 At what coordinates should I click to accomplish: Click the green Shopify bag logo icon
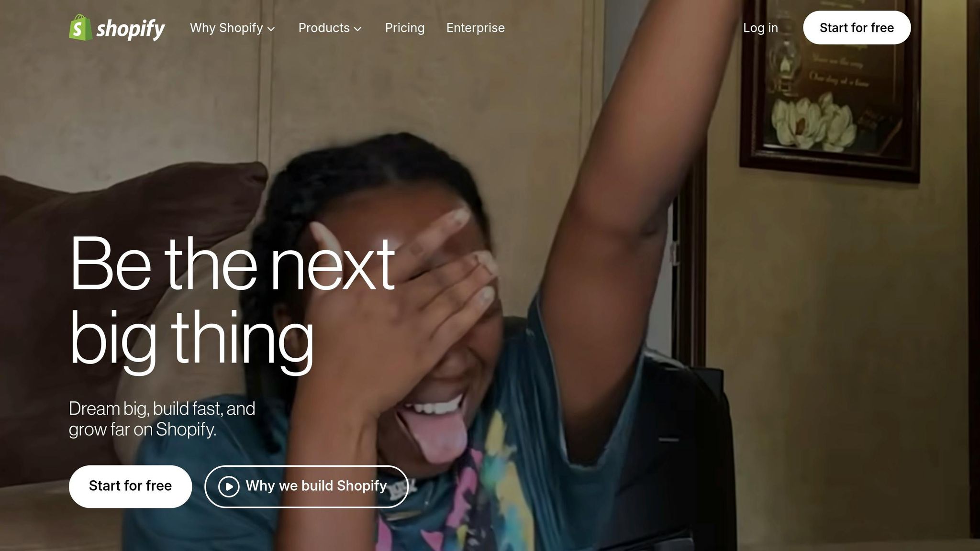pyautogui.click(x=80, y=27)
